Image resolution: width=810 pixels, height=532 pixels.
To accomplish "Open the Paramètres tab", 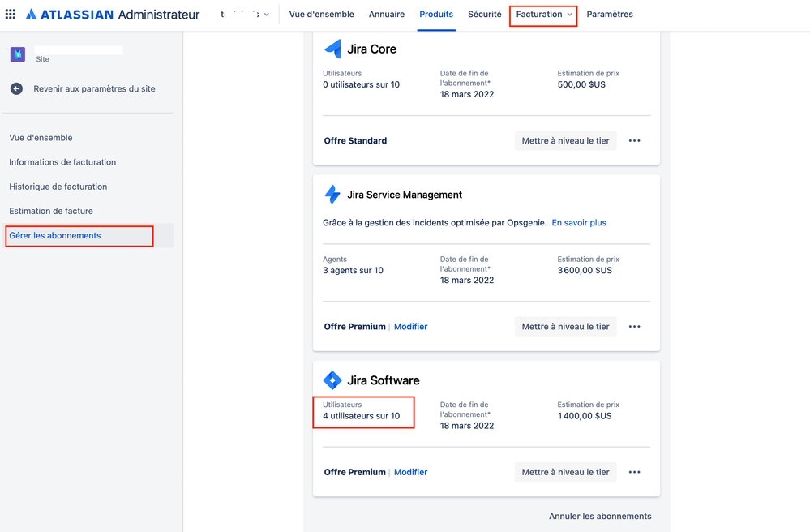I will (610, 15).
